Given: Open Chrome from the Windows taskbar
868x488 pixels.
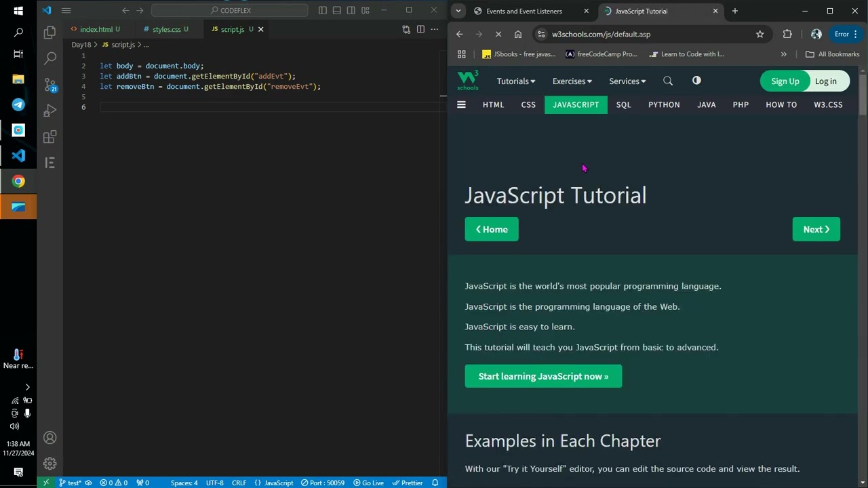Looking at the screenshot, I should coord(18,181).
